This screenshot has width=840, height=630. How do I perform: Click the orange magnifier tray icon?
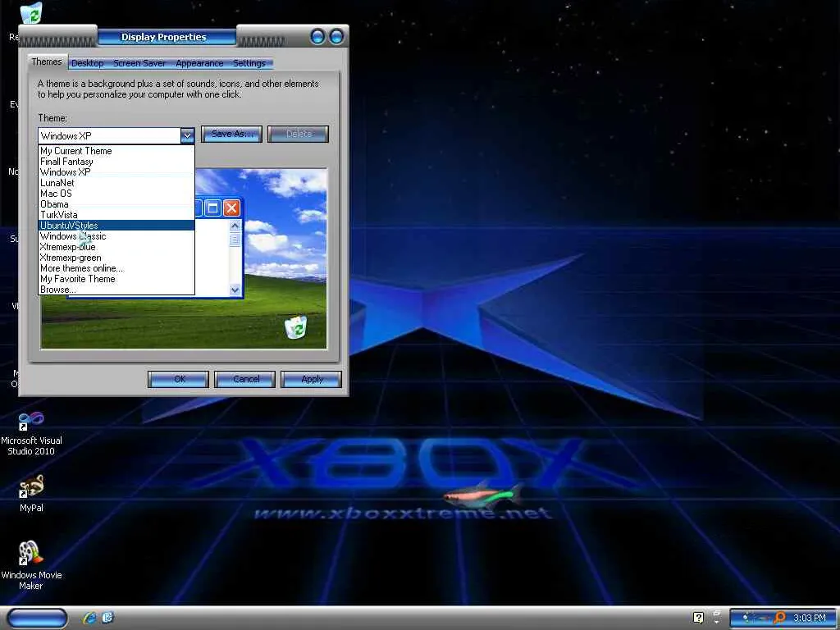click(x=779, y=618)
